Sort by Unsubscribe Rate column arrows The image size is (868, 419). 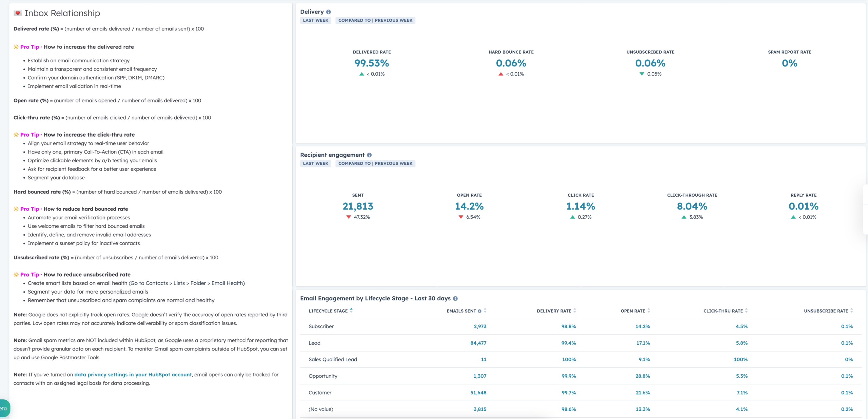pyautogui.click(x=851, y=311)
